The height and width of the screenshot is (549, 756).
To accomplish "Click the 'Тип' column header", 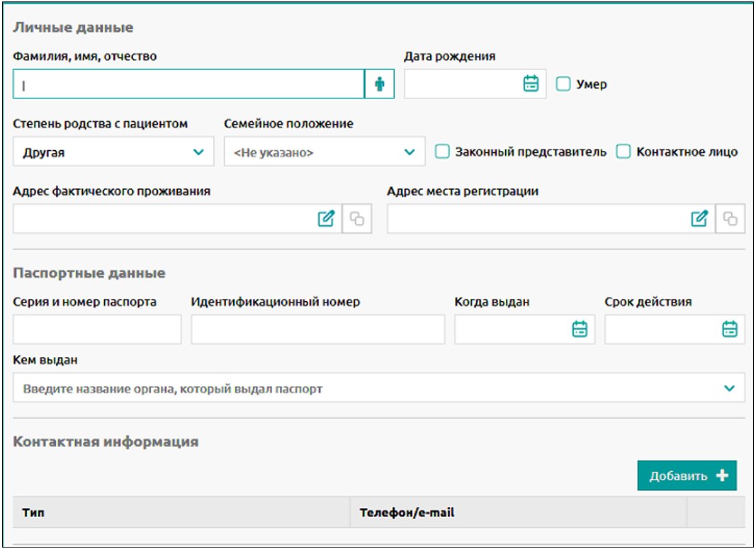I will [x=33, y=512].
